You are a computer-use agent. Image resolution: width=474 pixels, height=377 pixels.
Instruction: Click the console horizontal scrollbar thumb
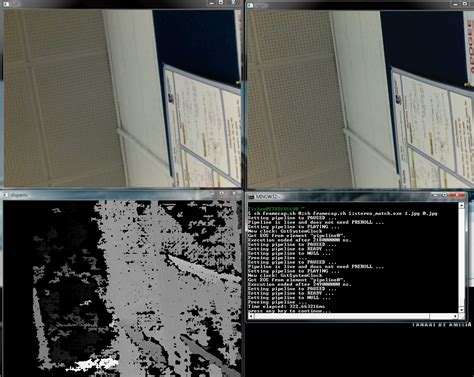pyautogui.click(x=342, y=316)
